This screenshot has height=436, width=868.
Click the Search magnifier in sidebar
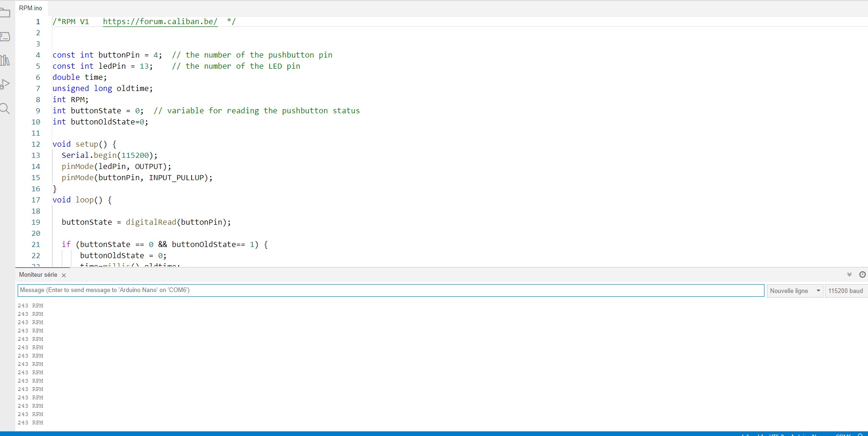[x=5, y=109]
